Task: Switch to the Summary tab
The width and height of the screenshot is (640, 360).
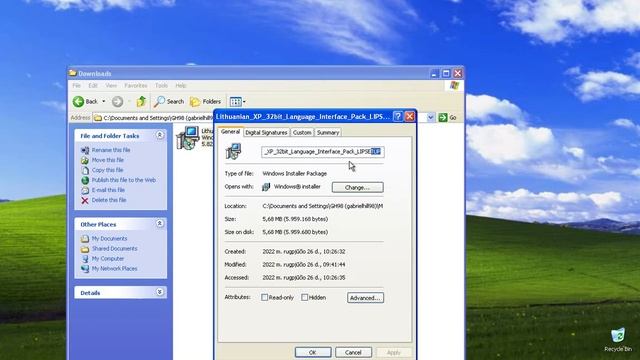Action: coord(328,133)
